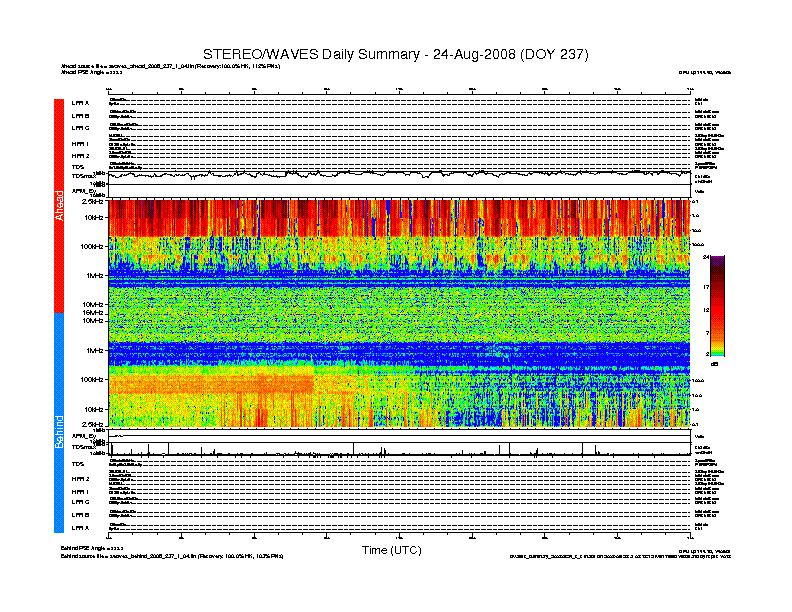Click the Time (UTC) axis label

click(391, 550)
